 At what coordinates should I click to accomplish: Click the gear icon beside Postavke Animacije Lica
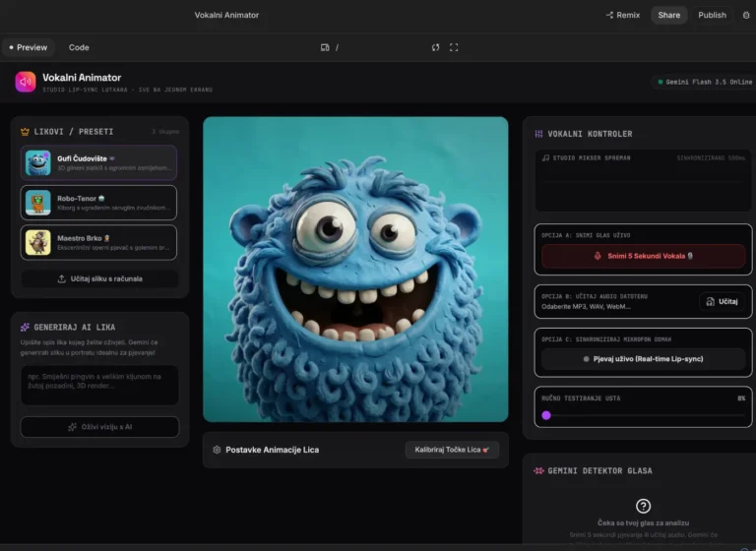(x=217, y=450)
